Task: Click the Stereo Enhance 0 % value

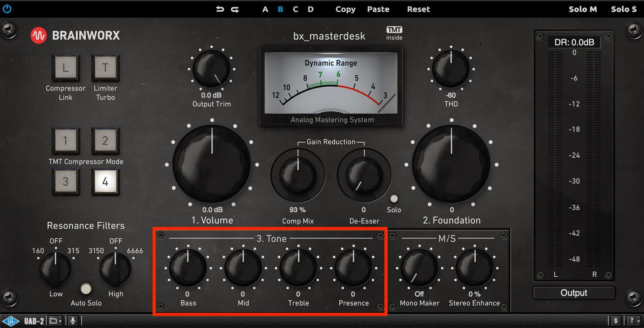Action: [x=474, y=294]
